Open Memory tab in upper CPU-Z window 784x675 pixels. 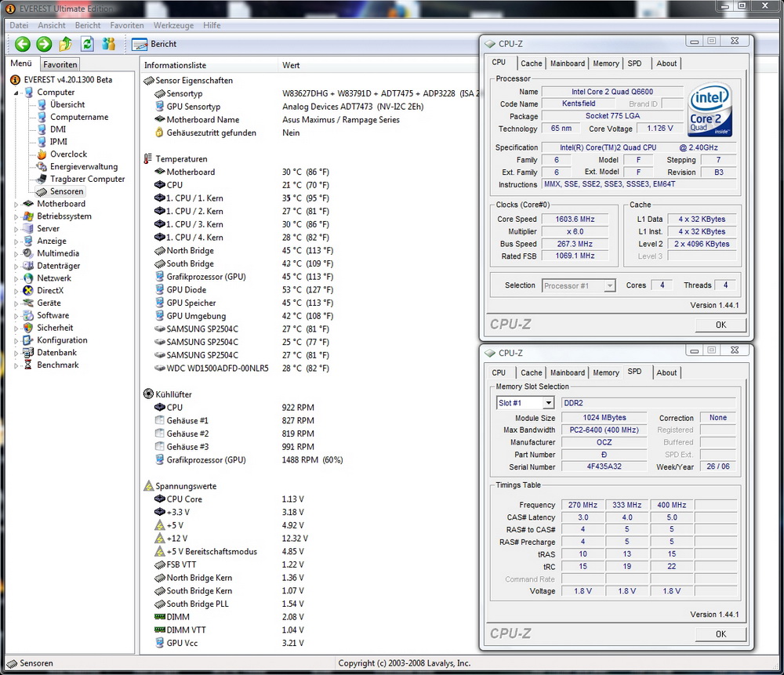pyautogui.click(x=606, y=64)
